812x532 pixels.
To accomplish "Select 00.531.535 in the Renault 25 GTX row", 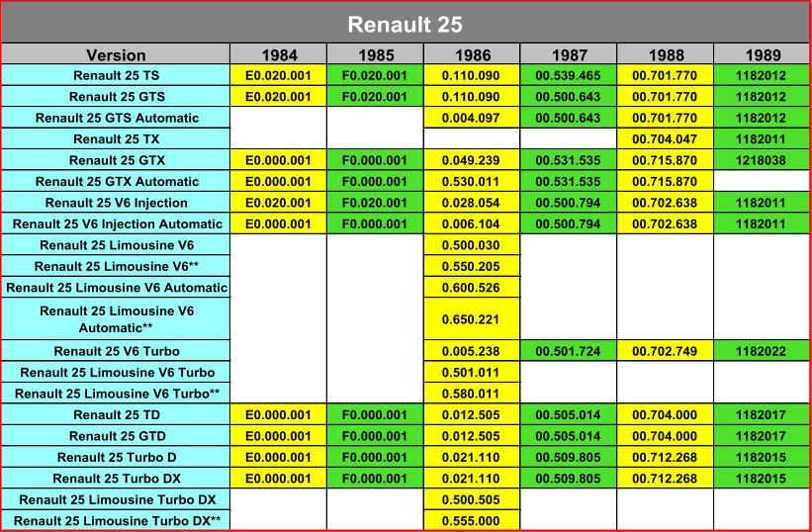I will pos(568,160).
